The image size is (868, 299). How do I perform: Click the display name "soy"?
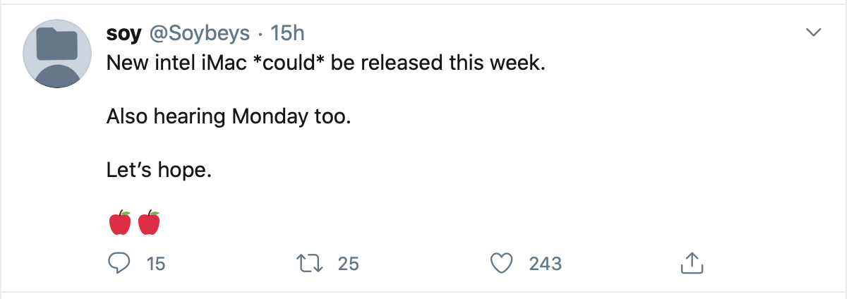click(123, 33)
